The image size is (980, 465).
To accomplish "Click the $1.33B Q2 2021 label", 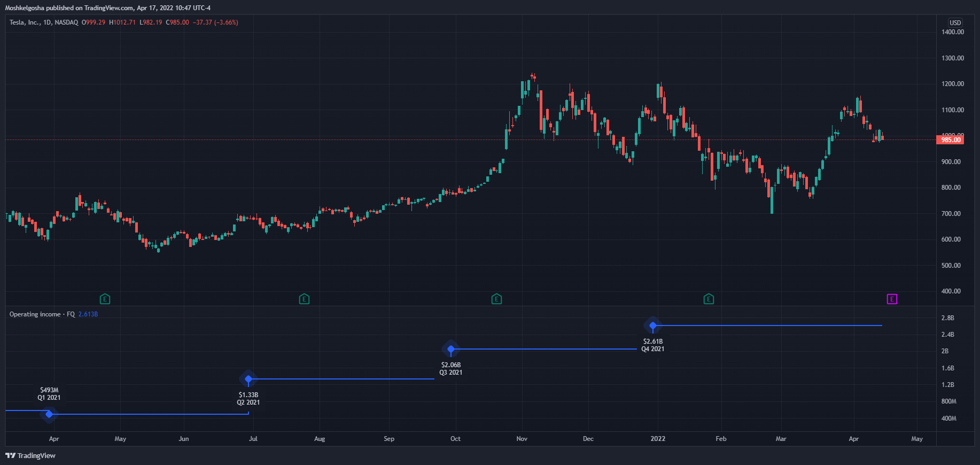I will click(248, 399).
